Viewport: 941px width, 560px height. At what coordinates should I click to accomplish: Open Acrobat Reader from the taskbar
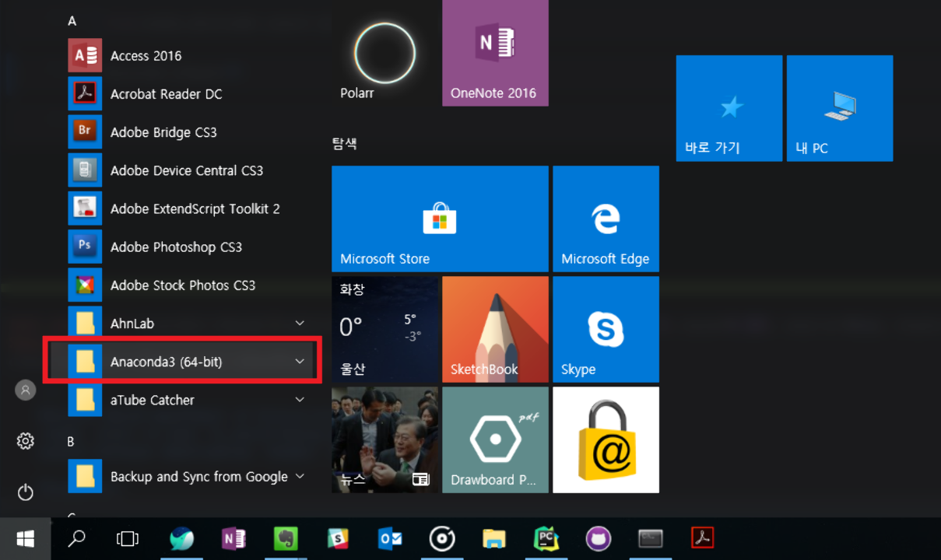pyautogui.click(x=703, y=538)
